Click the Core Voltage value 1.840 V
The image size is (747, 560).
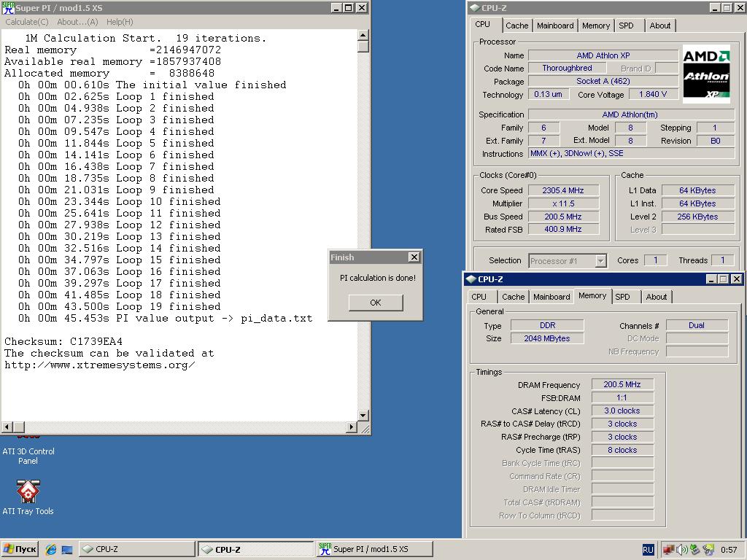653,94
